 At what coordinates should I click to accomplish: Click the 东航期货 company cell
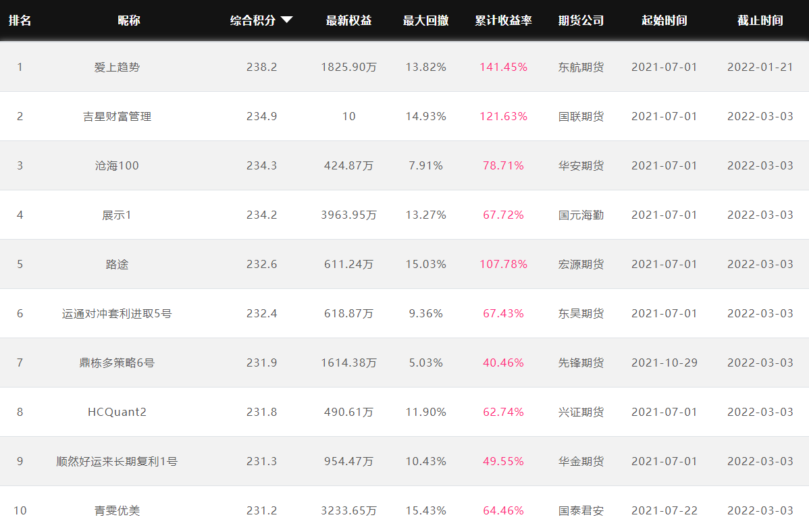pos(581,67)
